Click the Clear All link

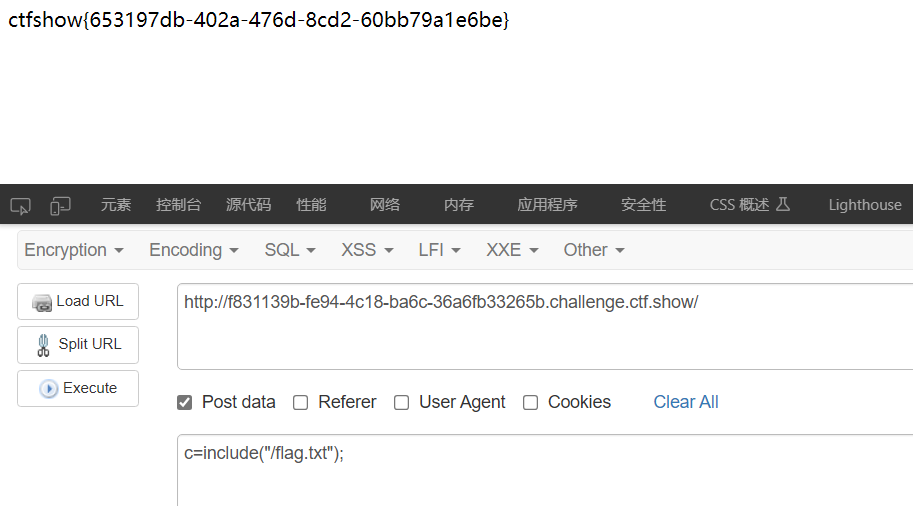[x=686, y=402]
